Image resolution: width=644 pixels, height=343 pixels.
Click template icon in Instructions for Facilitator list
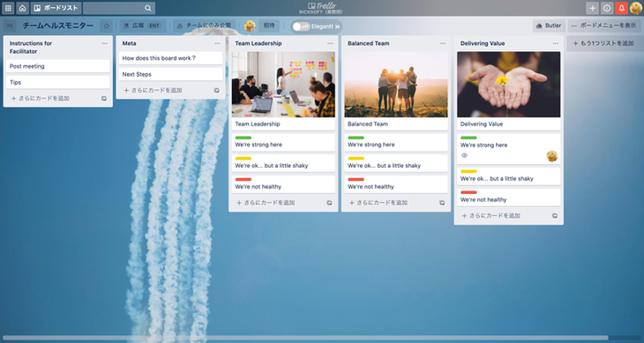point(104,99)
